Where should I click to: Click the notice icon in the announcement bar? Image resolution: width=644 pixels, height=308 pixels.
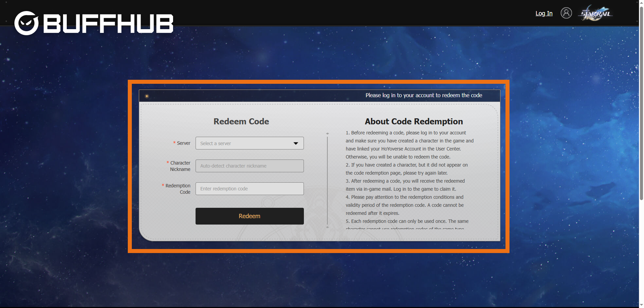point(147,96)
